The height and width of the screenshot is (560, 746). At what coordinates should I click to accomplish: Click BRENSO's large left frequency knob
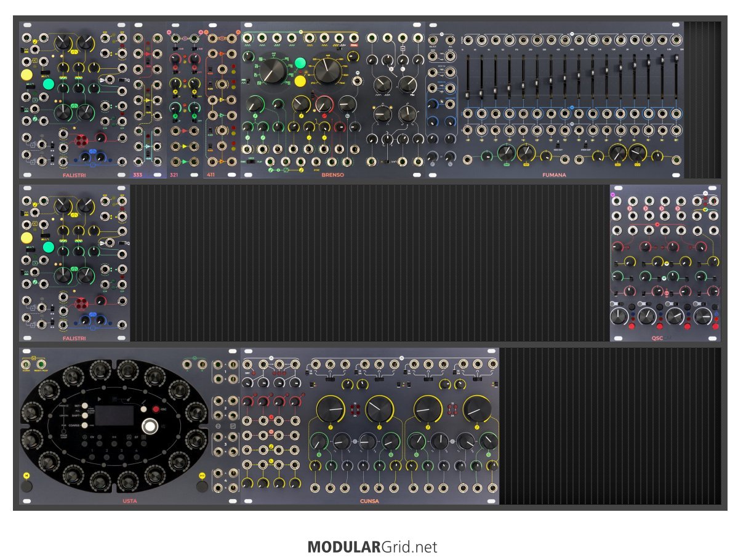[x=273, y=71]
